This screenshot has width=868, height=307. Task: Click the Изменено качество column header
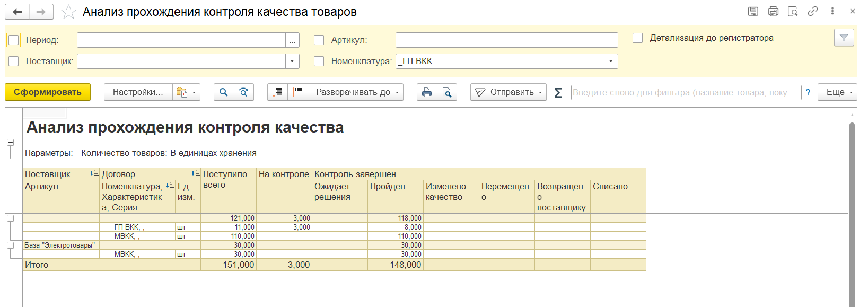point(451,197)
